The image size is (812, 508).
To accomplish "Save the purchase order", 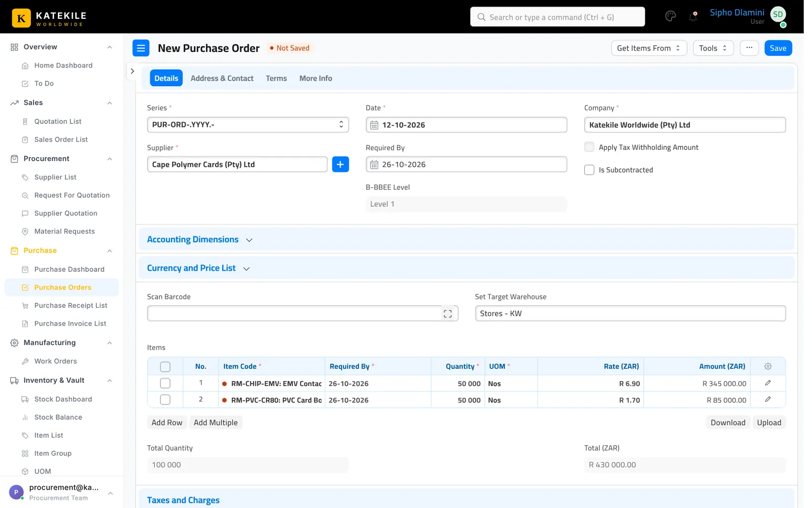I will point(778,48).
